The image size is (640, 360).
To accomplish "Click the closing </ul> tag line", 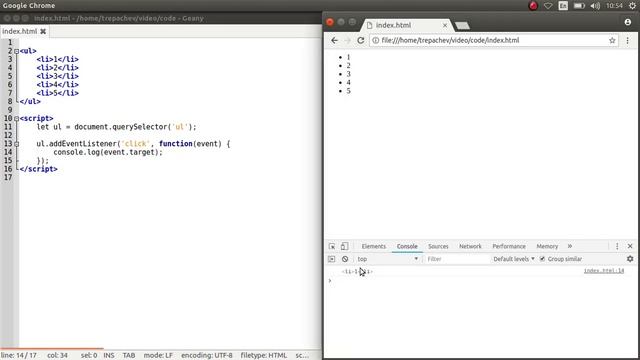I will 30,102.
